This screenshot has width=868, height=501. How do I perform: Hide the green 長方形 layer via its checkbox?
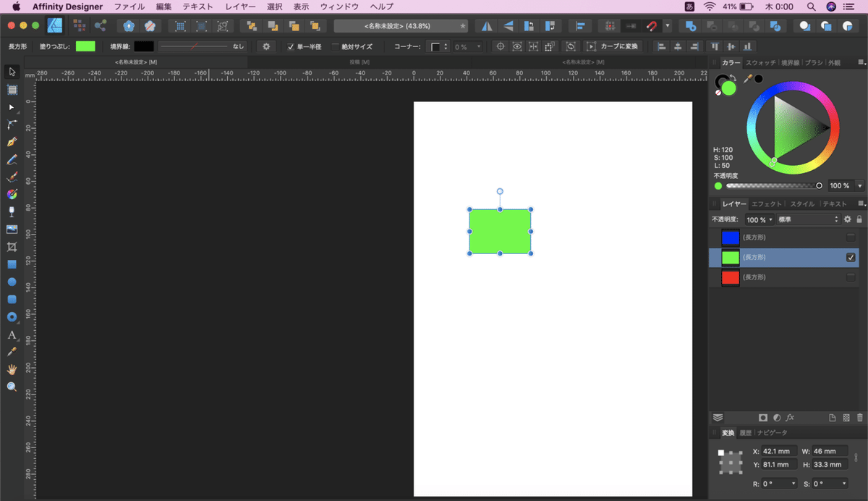(851, 257)
